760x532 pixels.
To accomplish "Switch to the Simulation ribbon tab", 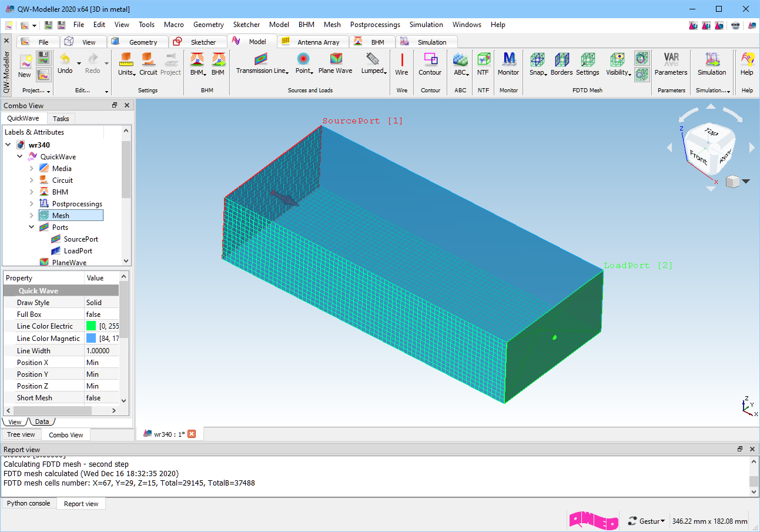I will [426, 42].
